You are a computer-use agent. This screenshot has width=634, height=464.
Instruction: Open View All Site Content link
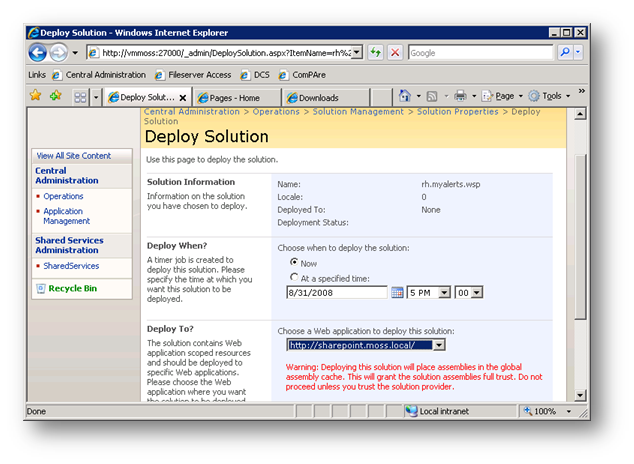pos(74,156)
